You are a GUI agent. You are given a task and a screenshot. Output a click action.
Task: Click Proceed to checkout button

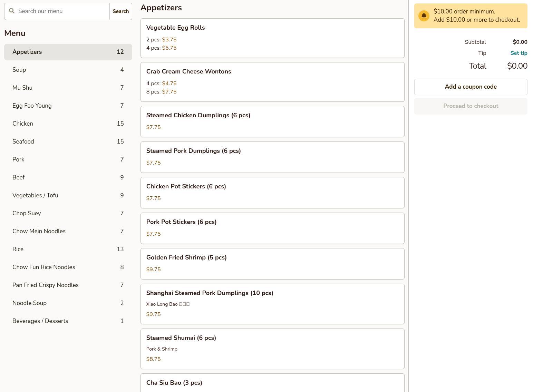[471, 106]
